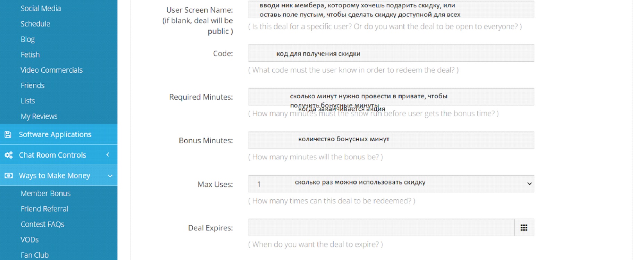Focus the Code input field
The width and height of the screenshot is (644, 260).
click(x=391, y=53)
